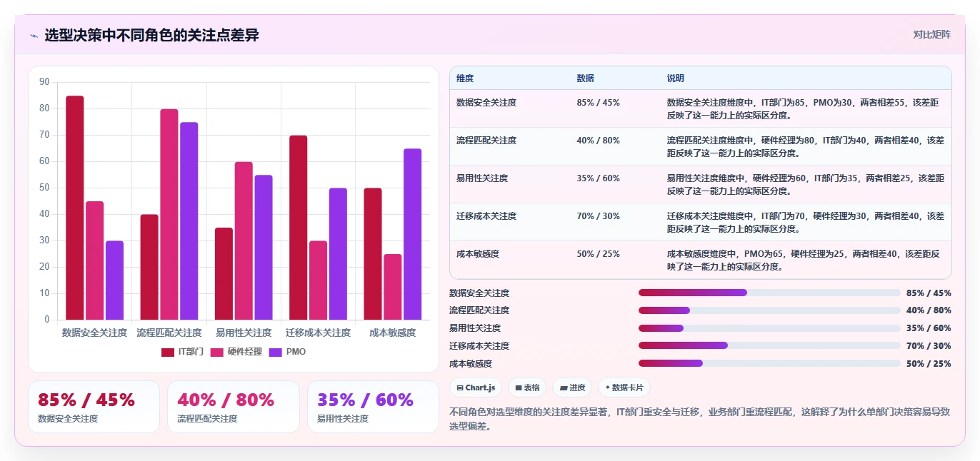The height and width of the screenshot is (461, 980).
Task: Click the panel title 选型决策中不同角色的关注点差异
Action: pyautogui.click(x=151, y=35)
